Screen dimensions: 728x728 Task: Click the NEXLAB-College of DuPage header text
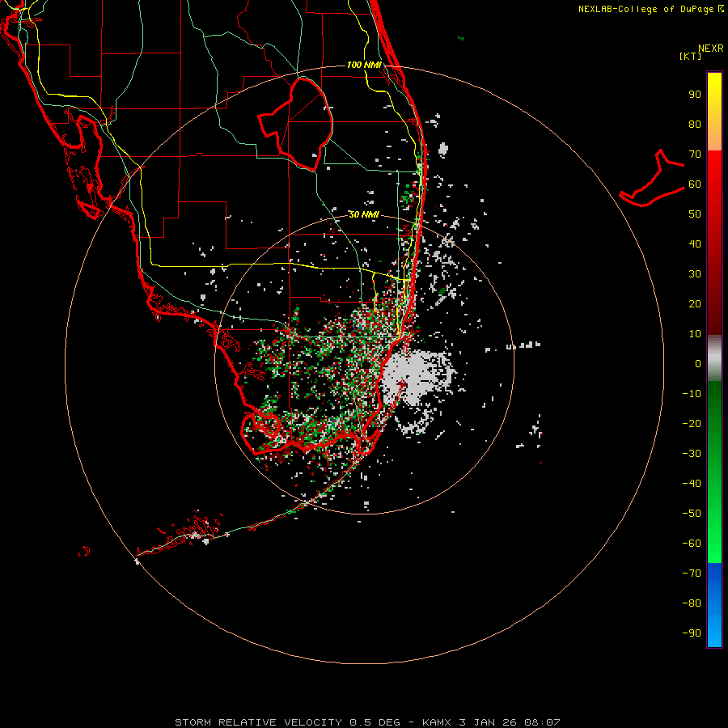[x=651, y=9]
